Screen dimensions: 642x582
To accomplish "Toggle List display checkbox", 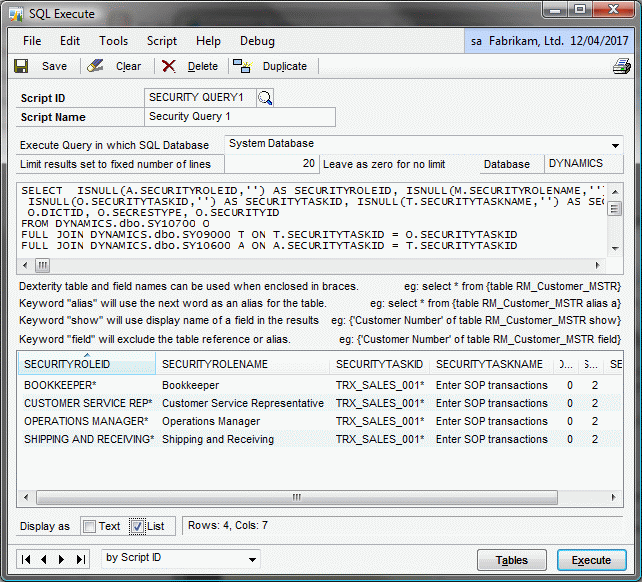I will pos(137,526).
